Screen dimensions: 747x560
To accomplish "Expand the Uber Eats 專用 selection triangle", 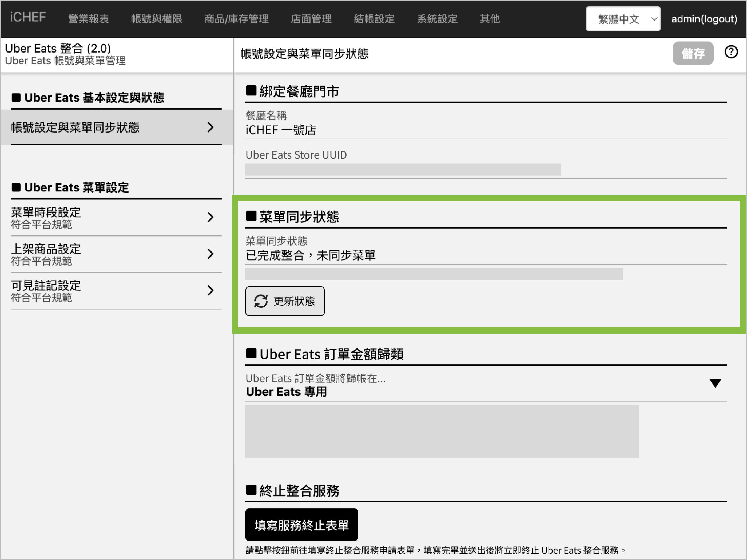I will click(715, 384).
